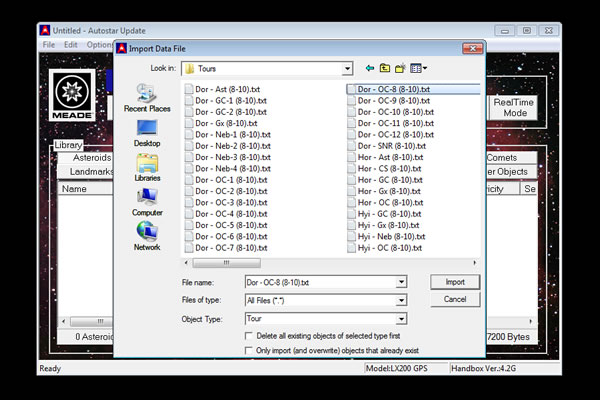Viewport: 600px width, 400px height.
Task: Click right arrow of file list scrollbar
Action: pyautogui.click(x=474, y=263)
